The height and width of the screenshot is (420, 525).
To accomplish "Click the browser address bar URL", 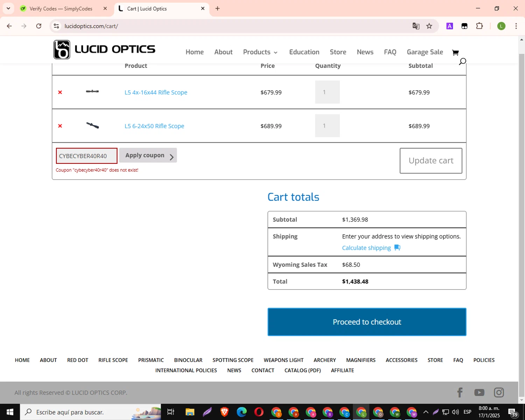I will (x=91, y=26).
